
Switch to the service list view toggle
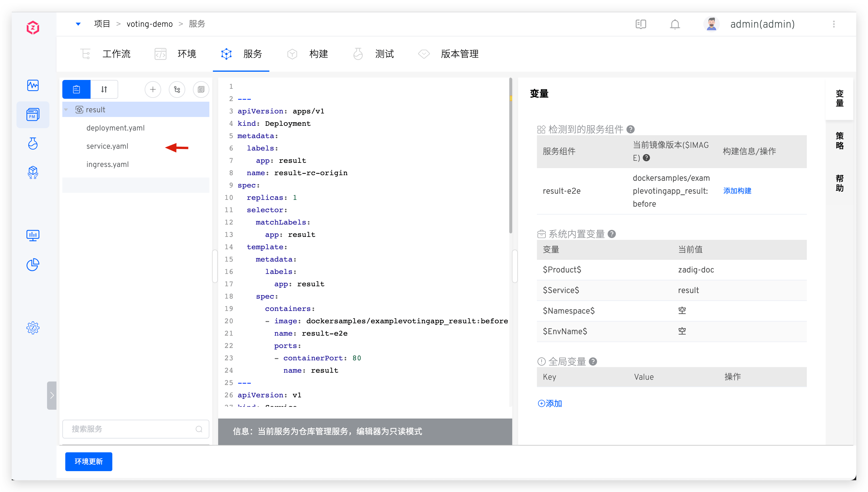pyautogui.click(x=76, y=90)
